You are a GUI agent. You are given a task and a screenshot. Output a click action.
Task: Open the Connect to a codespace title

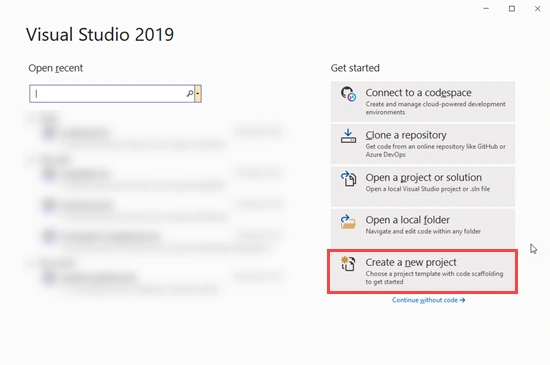[418, 93]
